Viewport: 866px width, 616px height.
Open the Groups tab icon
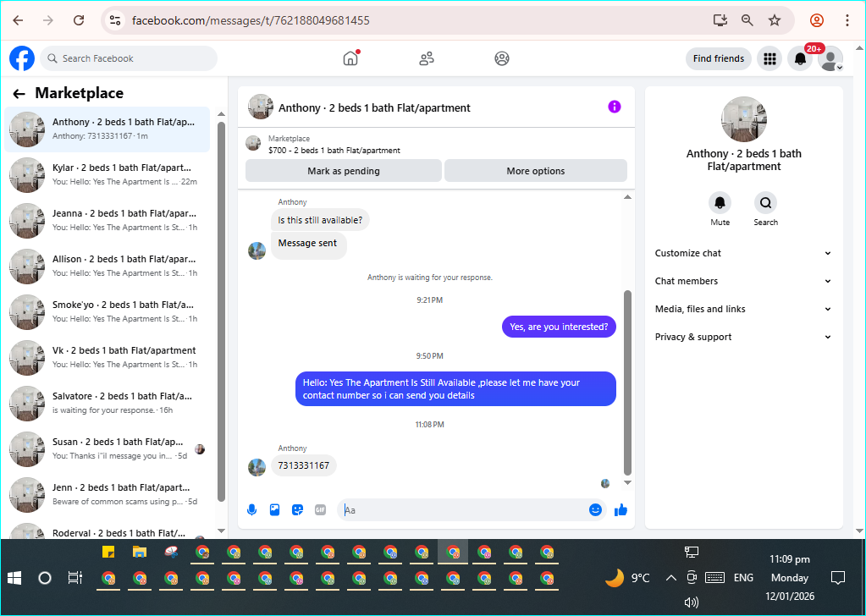tap(501, 58)
